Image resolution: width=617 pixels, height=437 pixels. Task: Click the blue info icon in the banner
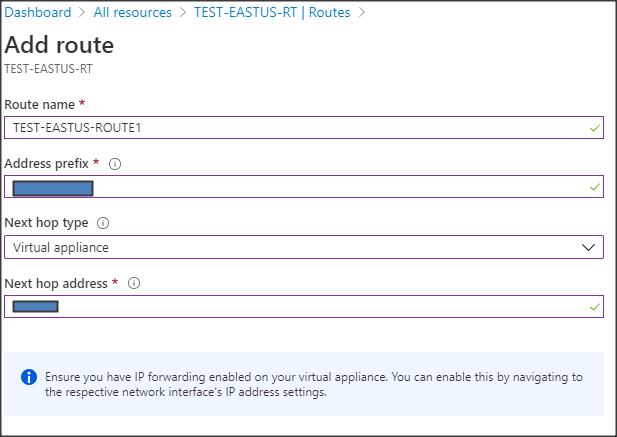[x=29, y=377]
